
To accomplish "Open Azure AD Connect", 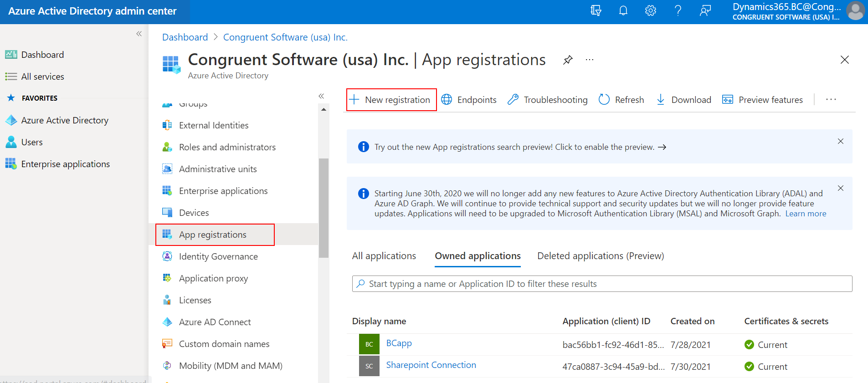I will pos(215,322).
